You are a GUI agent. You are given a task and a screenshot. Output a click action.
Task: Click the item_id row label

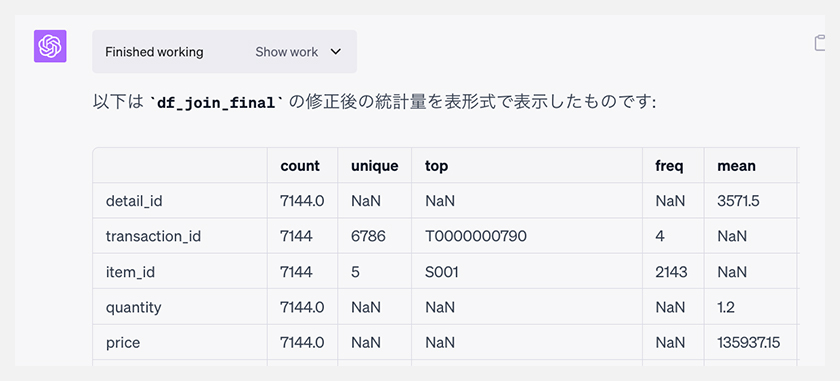click(130, 272)
